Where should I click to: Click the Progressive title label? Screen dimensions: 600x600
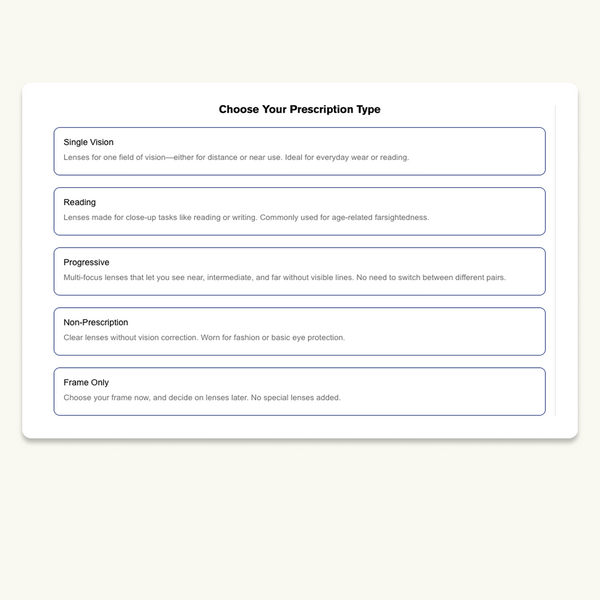86,263
